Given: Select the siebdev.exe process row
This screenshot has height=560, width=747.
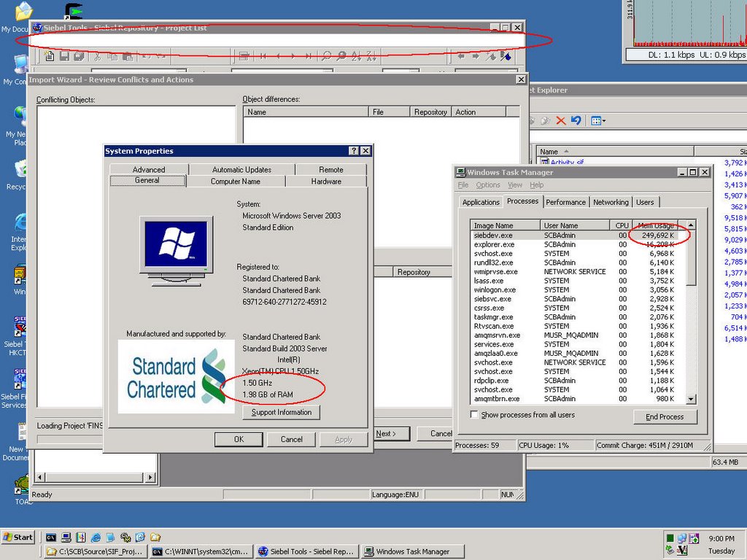Looking at the screenshot, I should point(578,236).
